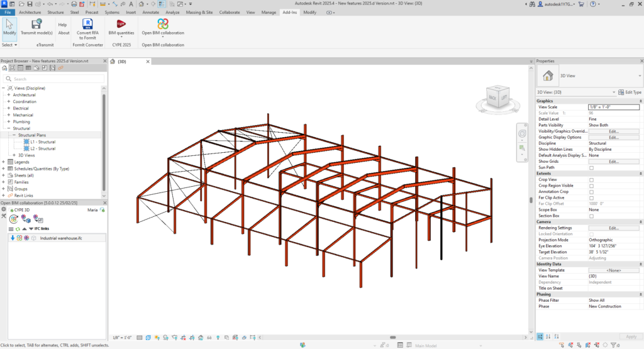The width and height of the screenshot is (644, 349).
Task: Click Edit for Rendering Settings
Action: click(614, 228)
